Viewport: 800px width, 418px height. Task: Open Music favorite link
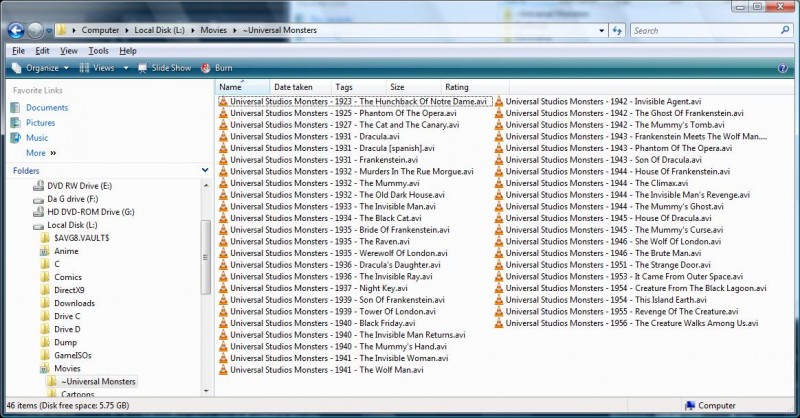(37, 138)
